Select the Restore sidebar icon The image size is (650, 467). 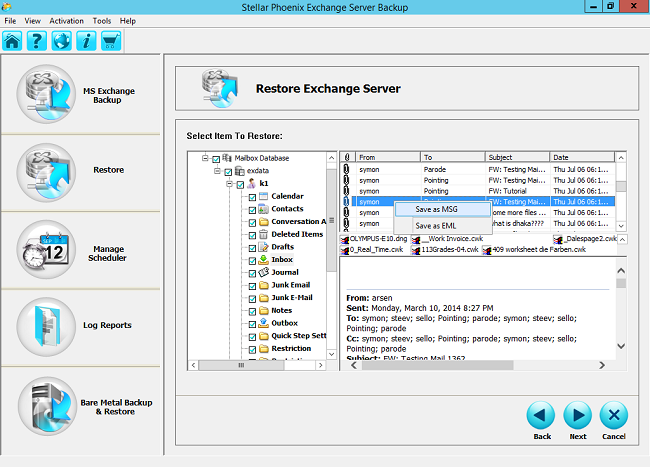46,172
